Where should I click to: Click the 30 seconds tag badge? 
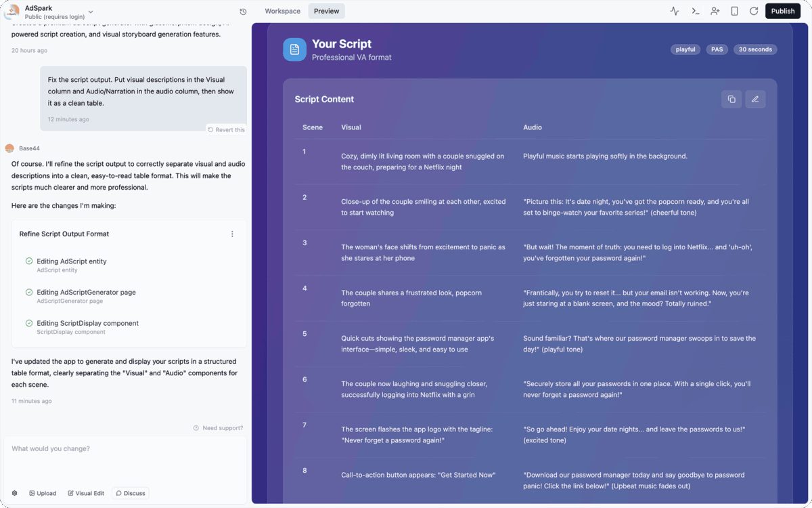(x=755, y=49)
